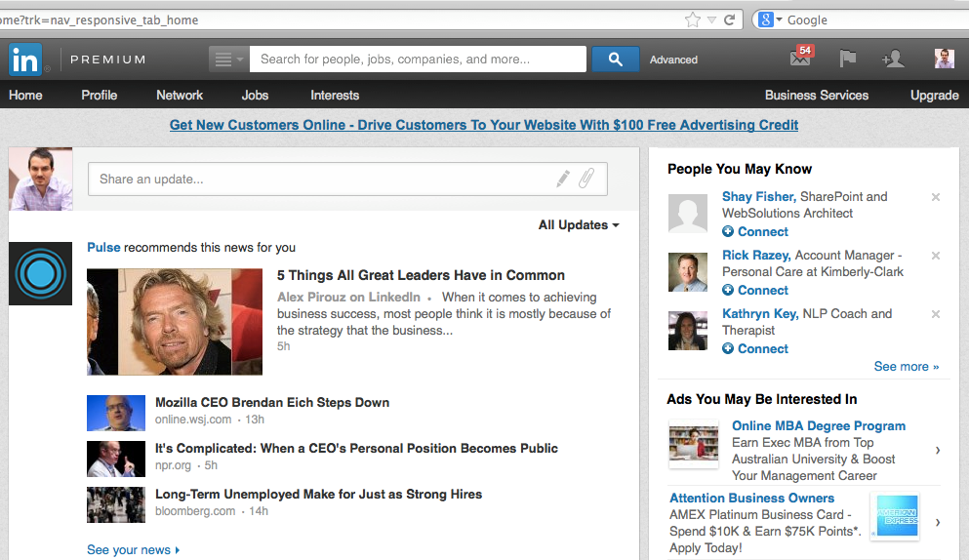Click the Online MBA ad image

pos(694,444)
